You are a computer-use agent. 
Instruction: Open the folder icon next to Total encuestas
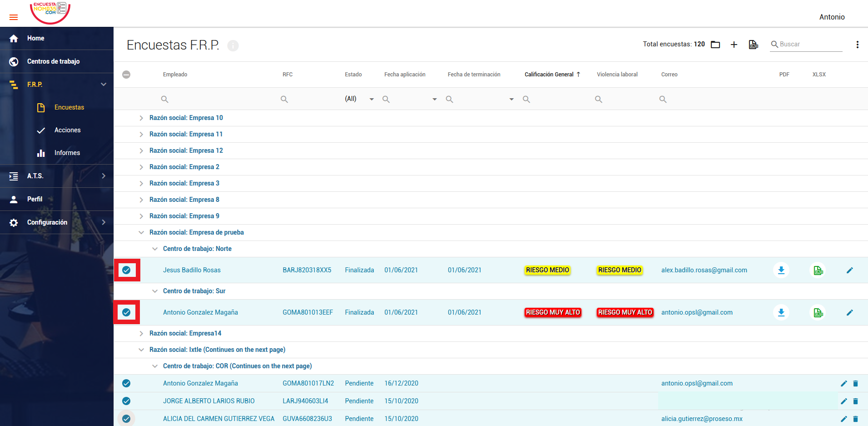pyautogui.click(x=715, y=45)
